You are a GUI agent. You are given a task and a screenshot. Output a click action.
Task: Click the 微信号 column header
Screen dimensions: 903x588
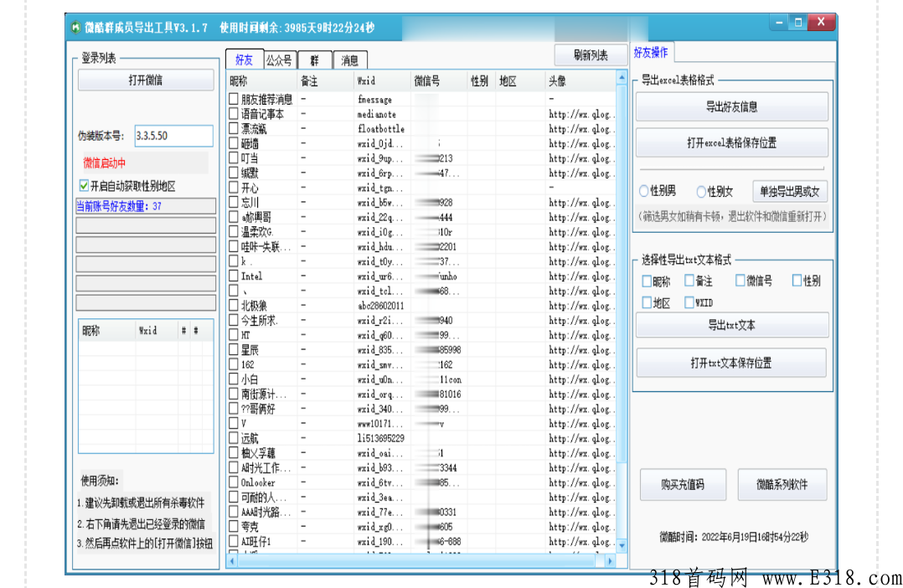(439, 81)
